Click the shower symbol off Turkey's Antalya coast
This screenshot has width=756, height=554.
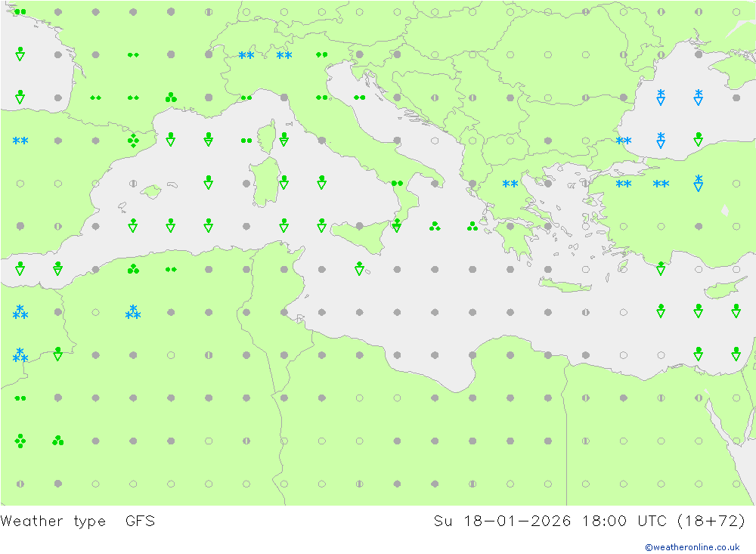point(661,268)
